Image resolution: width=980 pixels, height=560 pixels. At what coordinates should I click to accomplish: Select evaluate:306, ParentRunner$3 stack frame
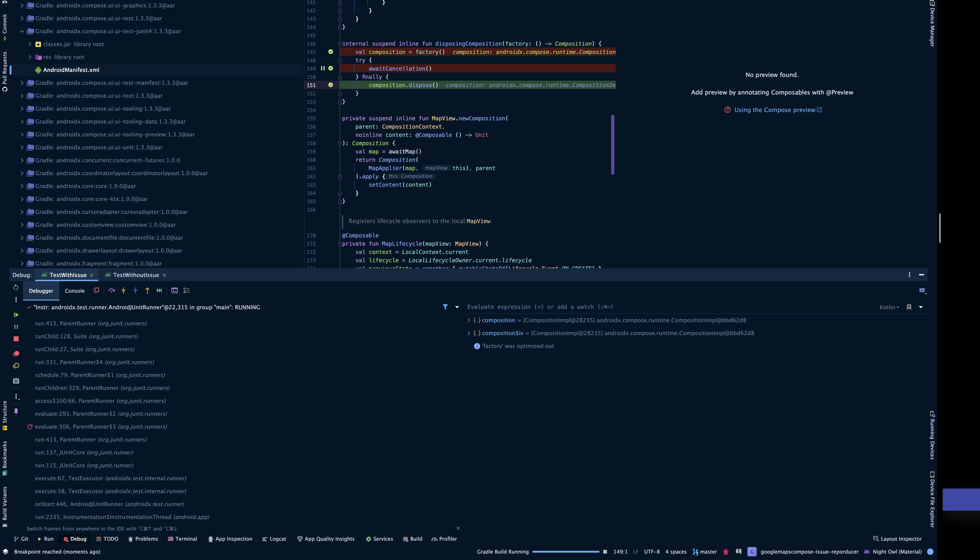point(101,427)
